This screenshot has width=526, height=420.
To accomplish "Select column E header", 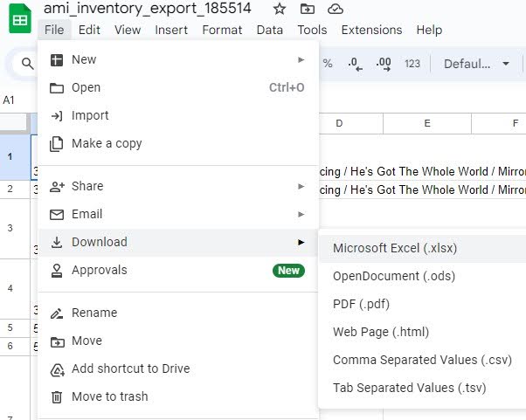I will click(427, 123).
